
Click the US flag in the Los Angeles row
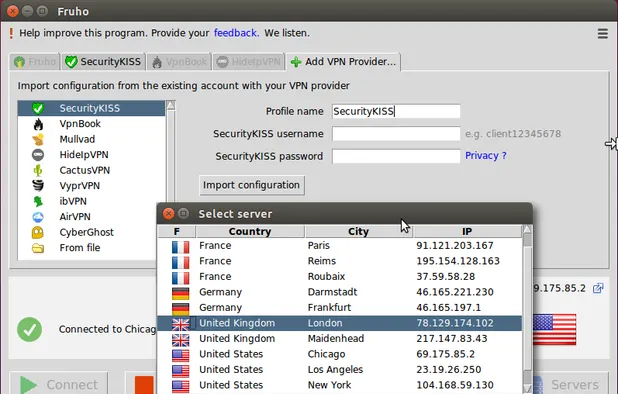pyautogui.click(x=181, y=371)
